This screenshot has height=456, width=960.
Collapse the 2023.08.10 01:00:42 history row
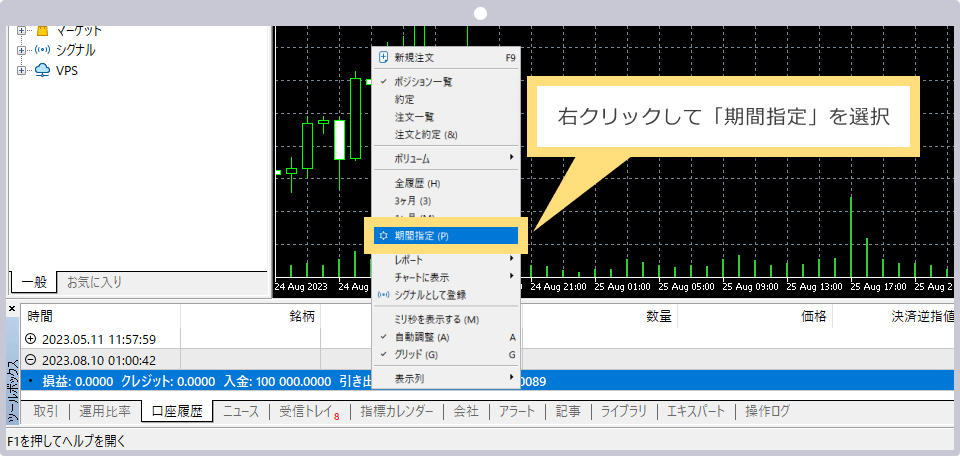[x=31, y=359]
